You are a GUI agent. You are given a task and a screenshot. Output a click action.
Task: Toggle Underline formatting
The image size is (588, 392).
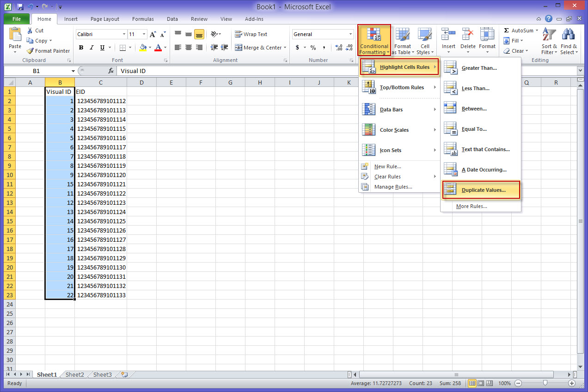tap(102, 48)
